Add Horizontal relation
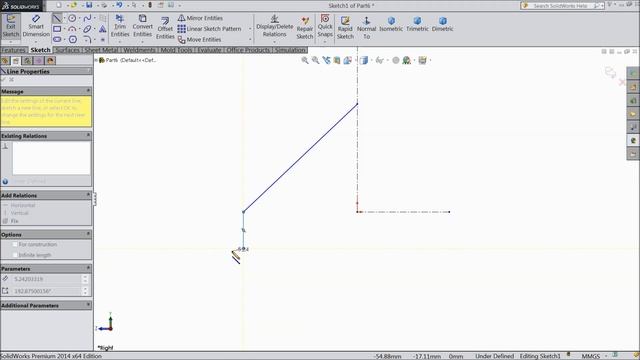640x360 pixels. coord(20,205)
